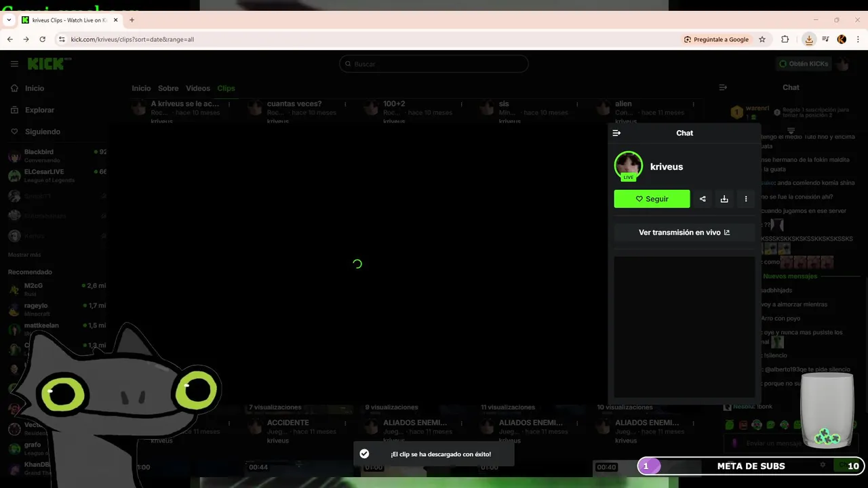Open recommended channel M2cG
Screen dimensions: 868x488
point(57,289)
